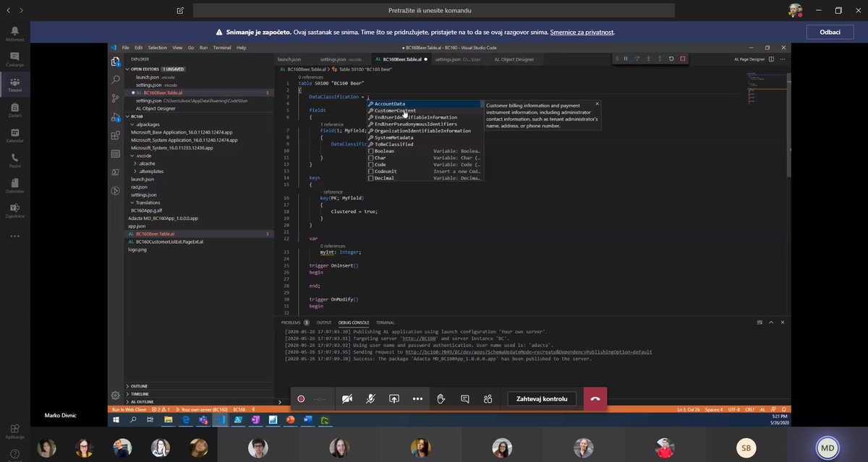Click Step Over in the debug toolbar
The width and height of the screenshot is (868, 462).
click(x=637, y=59)
